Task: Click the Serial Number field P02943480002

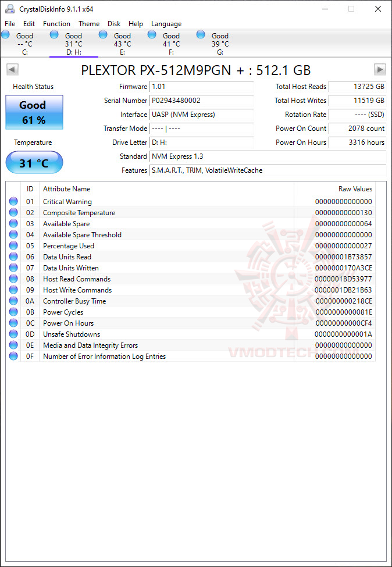Action: point(201,101)
